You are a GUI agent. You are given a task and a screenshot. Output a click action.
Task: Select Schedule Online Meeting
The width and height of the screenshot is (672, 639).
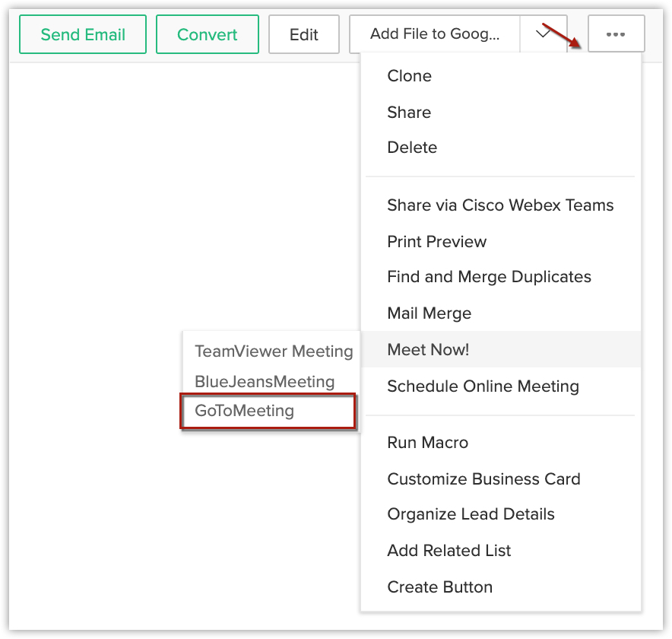pyautogui.click(x=483, y=386)
